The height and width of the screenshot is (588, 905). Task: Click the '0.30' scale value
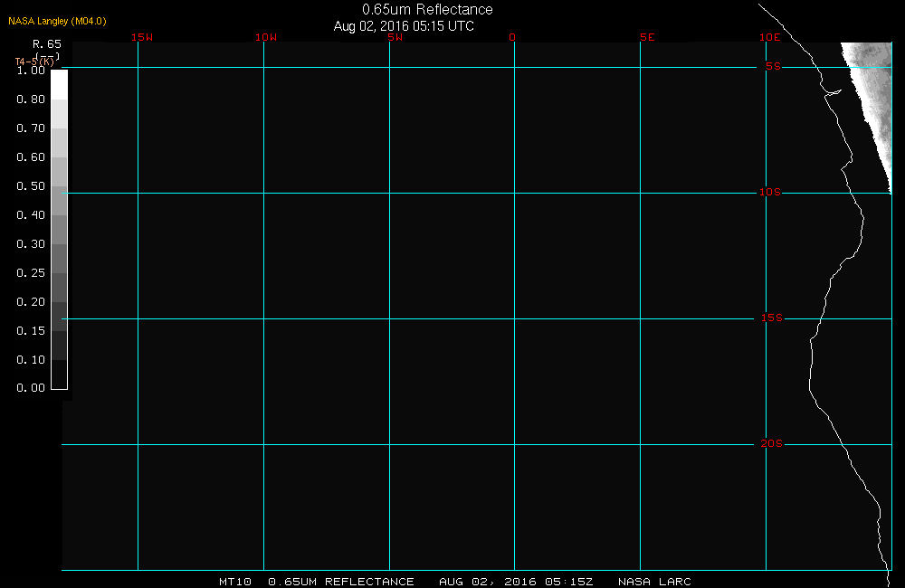(x=31, y=243)
